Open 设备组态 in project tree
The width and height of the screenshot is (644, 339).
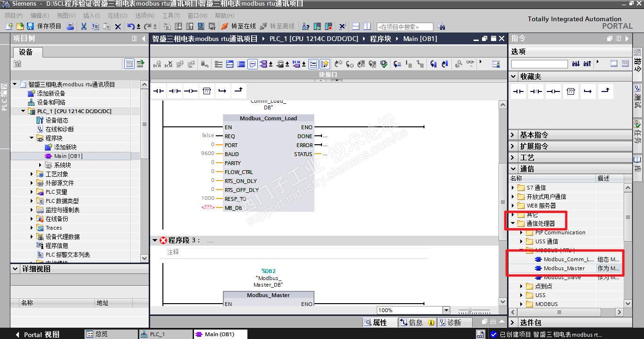[57, 120]
